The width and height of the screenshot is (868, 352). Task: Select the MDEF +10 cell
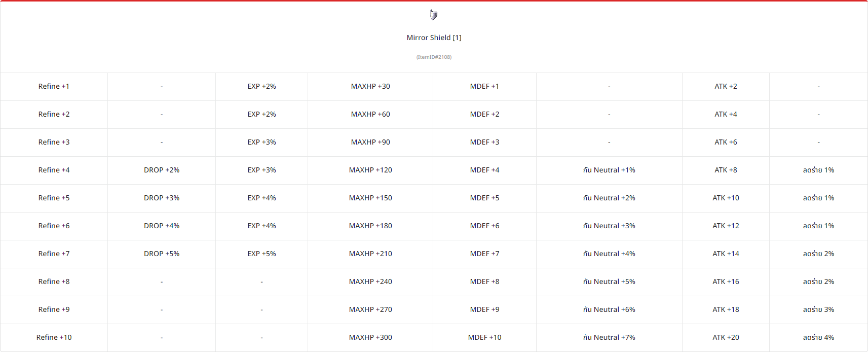coord(484,337)
